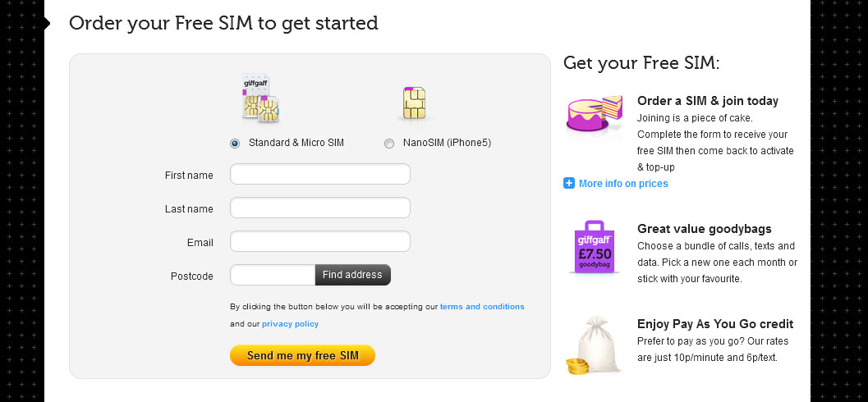Screen dimensions: 868x402
Task: Select the NanoSIM (iPhone5) radio button
Action: coord(389,144)
